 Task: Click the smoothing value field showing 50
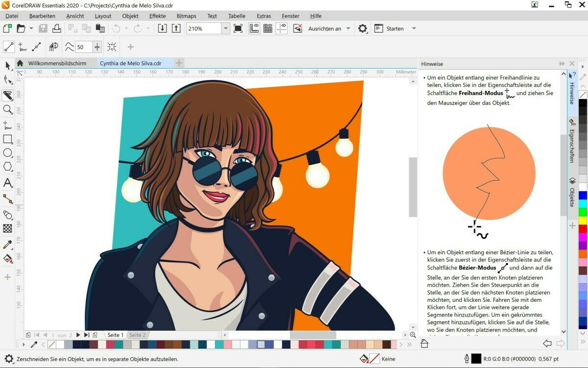click(83, 47)
